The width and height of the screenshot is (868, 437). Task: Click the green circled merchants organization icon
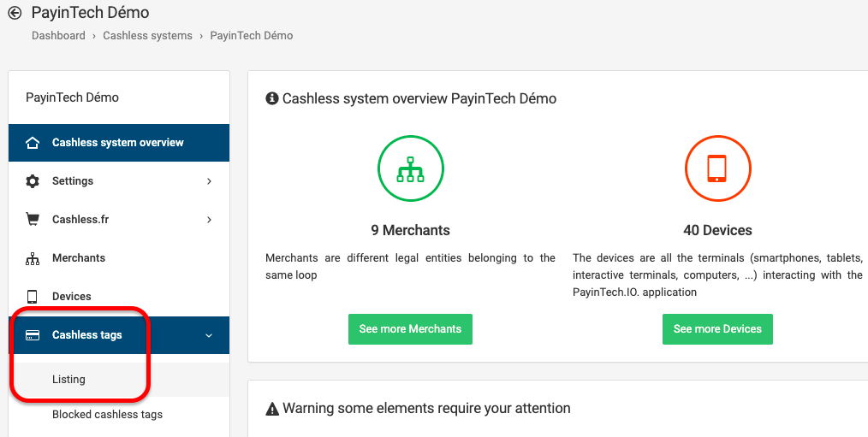[410, 168]
